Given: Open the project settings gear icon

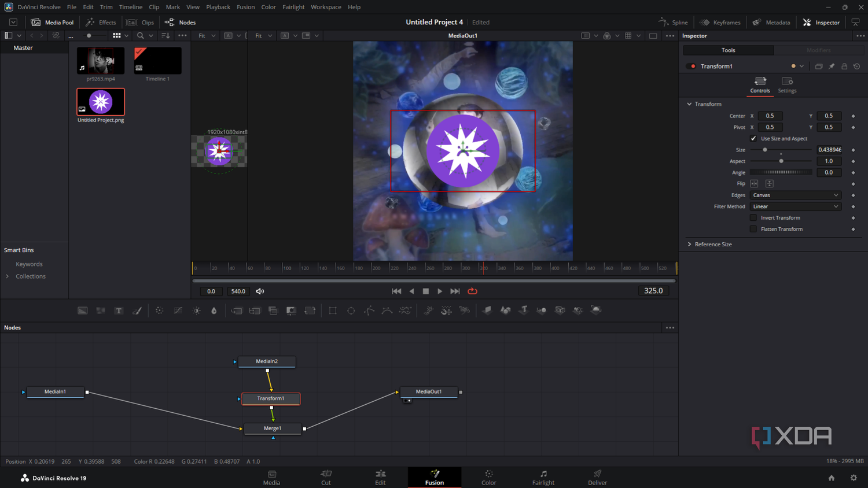Looking at the screenshot, I should [854, 478].
